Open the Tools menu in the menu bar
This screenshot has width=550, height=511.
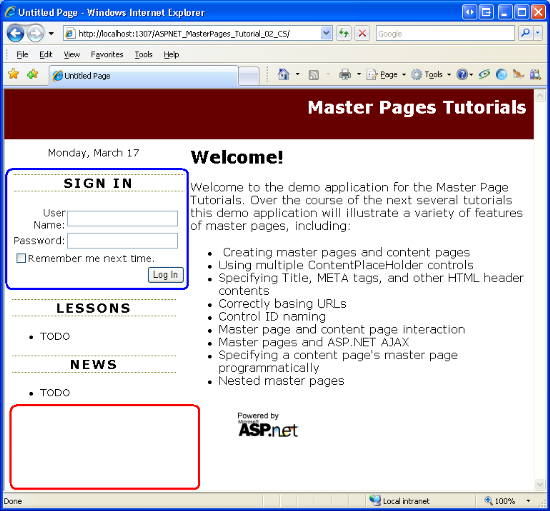[143, 54]
